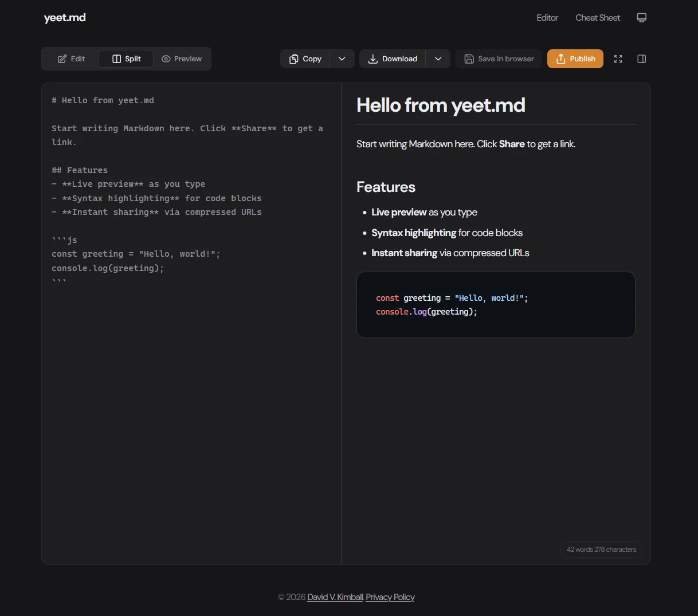Image resolution: width=698 pixels, height=616 pixels.
Task: Expand the Copy options dropdown
Action: coord(342,59)
